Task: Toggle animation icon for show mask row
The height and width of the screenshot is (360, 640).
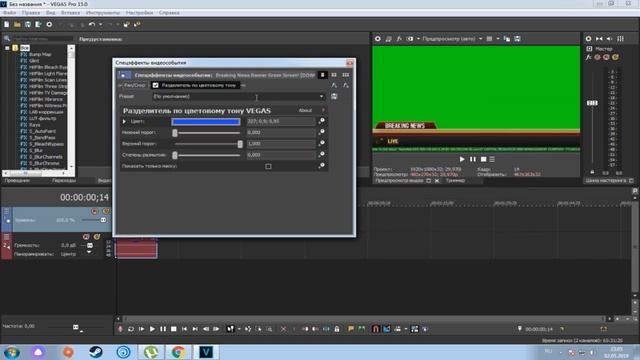Action: click(322, 166)
